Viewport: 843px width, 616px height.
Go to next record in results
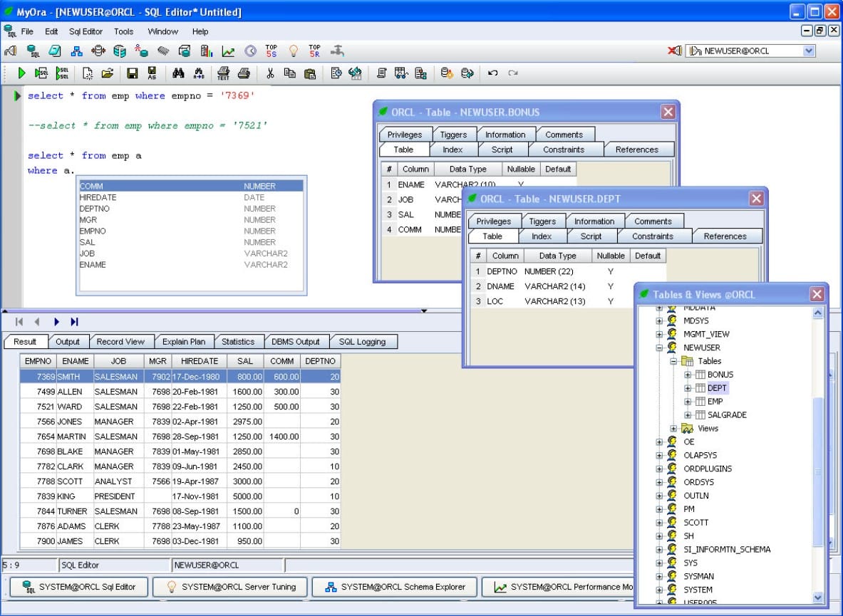[56, 322]
